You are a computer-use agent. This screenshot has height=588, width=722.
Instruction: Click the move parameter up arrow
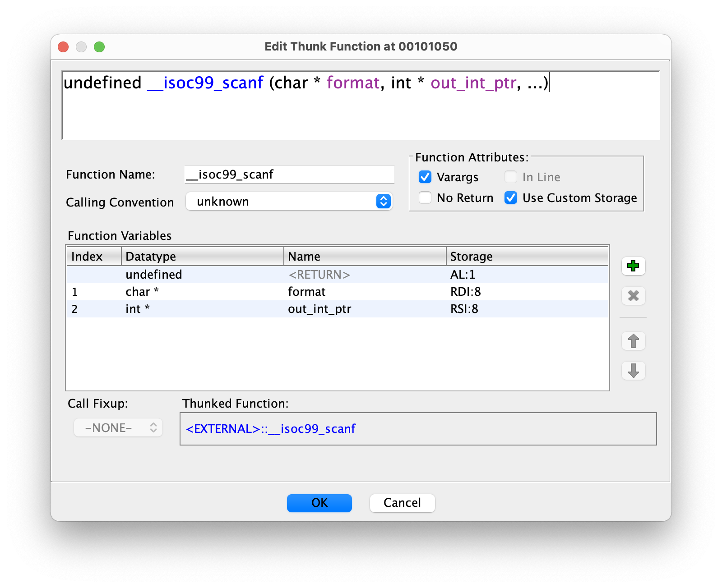(x=633, y=341)
